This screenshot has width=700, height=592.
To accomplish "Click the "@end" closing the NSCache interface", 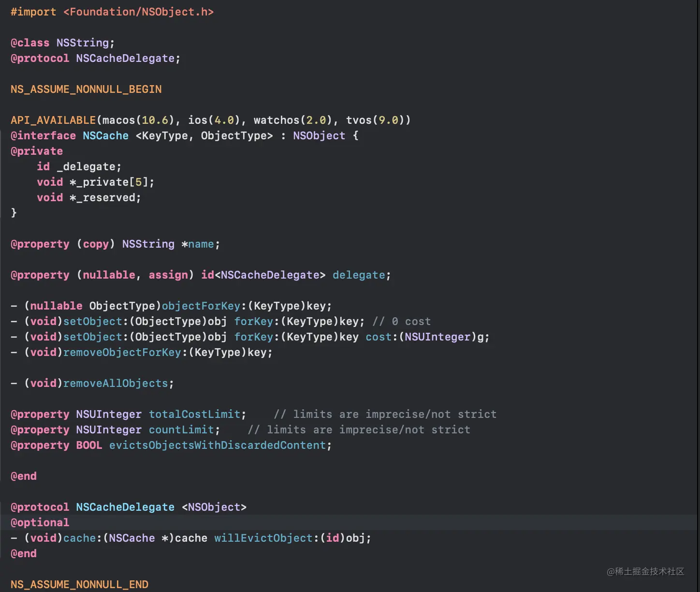I will (24, 476).
